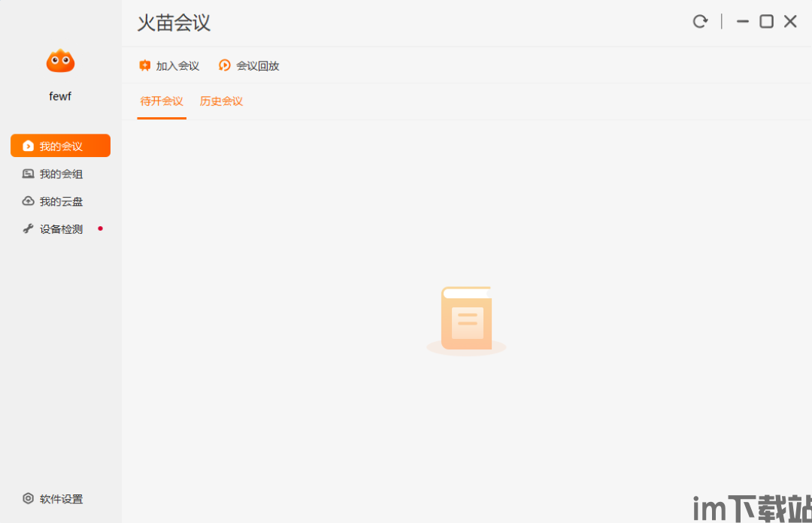Maximize the 火苗会议 window
812x523 pixels.
tap(766, 21)
